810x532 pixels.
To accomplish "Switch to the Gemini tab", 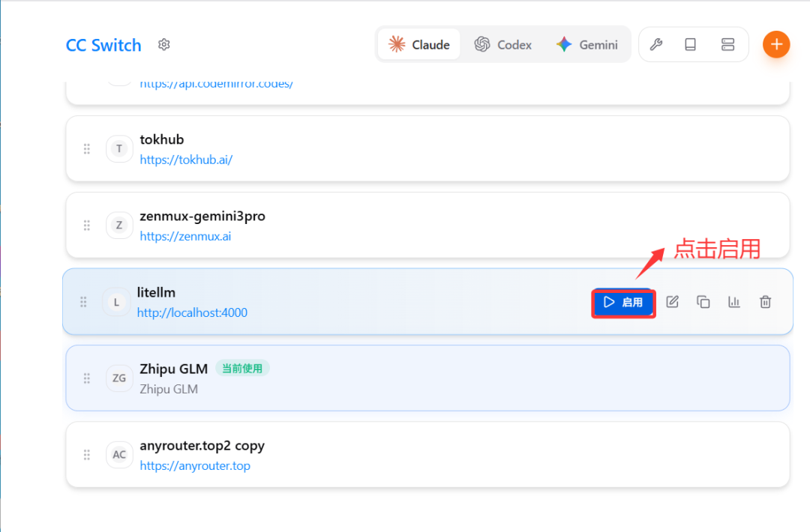I will point(587,45).
